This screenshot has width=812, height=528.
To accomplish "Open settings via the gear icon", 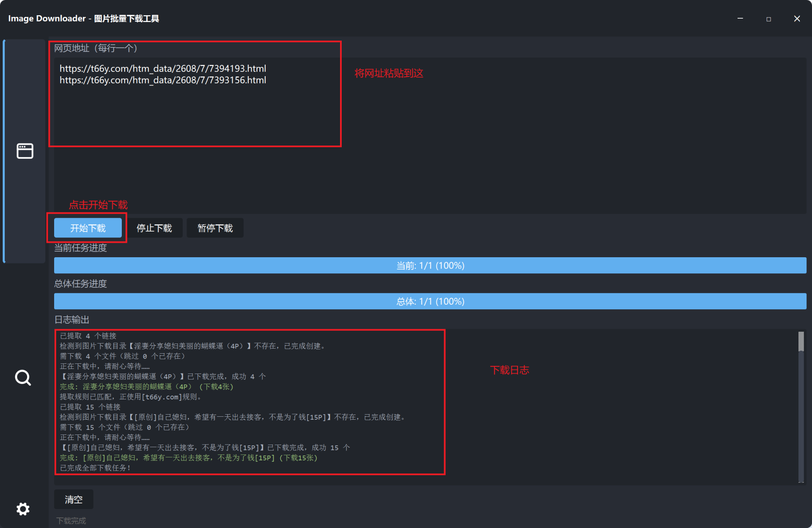I will (x=23, y=509).
